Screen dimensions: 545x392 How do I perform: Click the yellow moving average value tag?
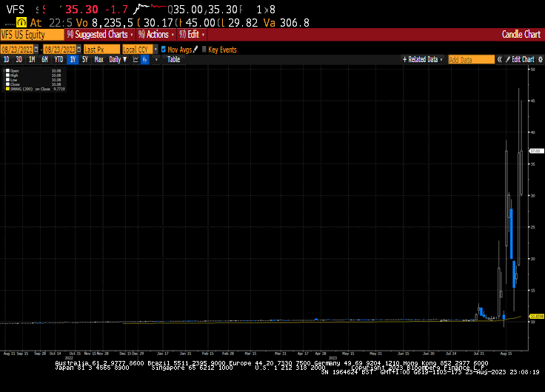[x=536, y=317]
